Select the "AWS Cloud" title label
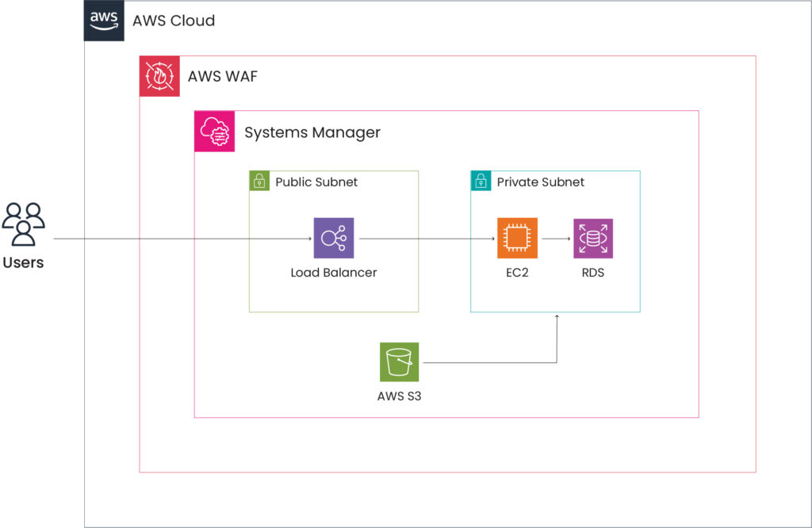The image size is (812, 528). click(174, 21)
